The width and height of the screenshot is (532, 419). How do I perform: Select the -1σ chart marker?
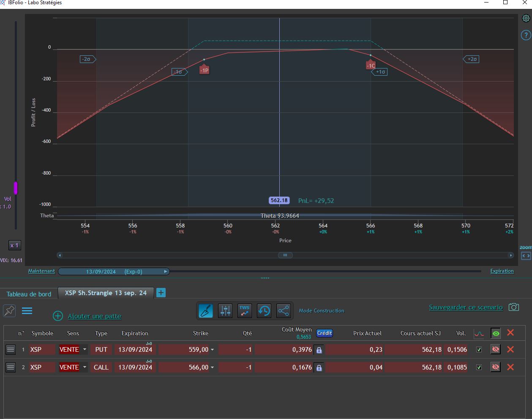pyautogui.click(x=180, y=72)
